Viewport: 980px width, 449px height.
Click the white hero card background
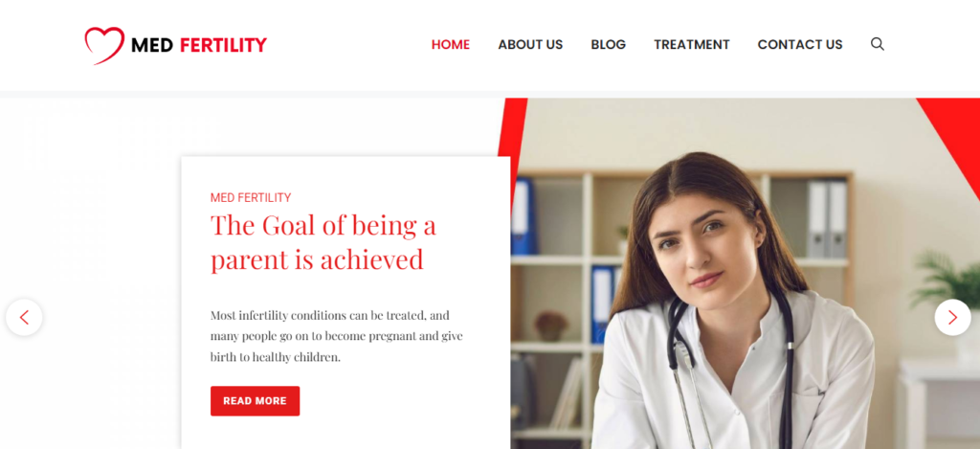point(345,303)
